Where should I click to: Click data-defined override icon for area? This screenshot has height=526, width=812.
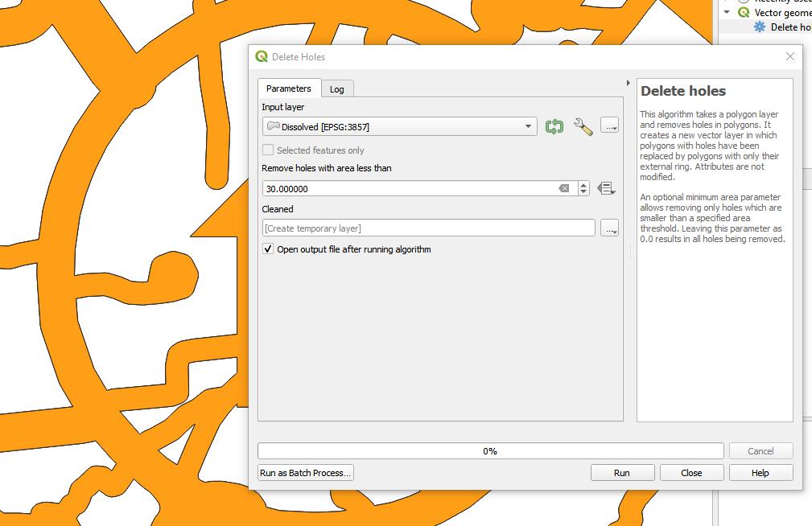click(x=606, y=188)
